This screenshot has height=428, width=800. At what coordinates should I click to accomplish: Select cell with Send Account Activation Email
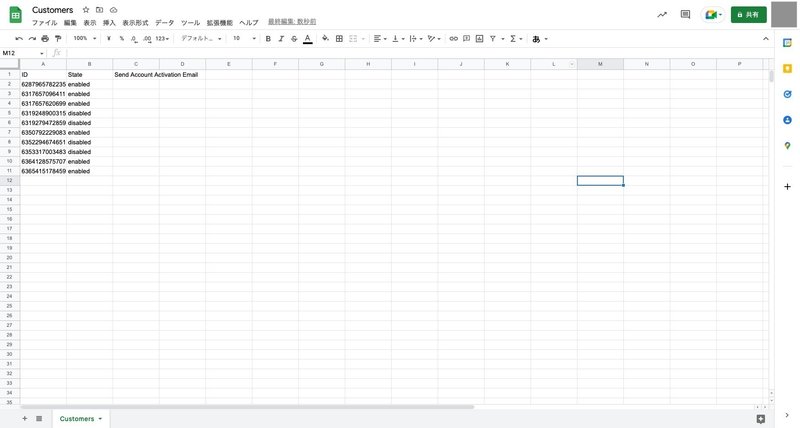pyautogui.click(x=136, y=74)
